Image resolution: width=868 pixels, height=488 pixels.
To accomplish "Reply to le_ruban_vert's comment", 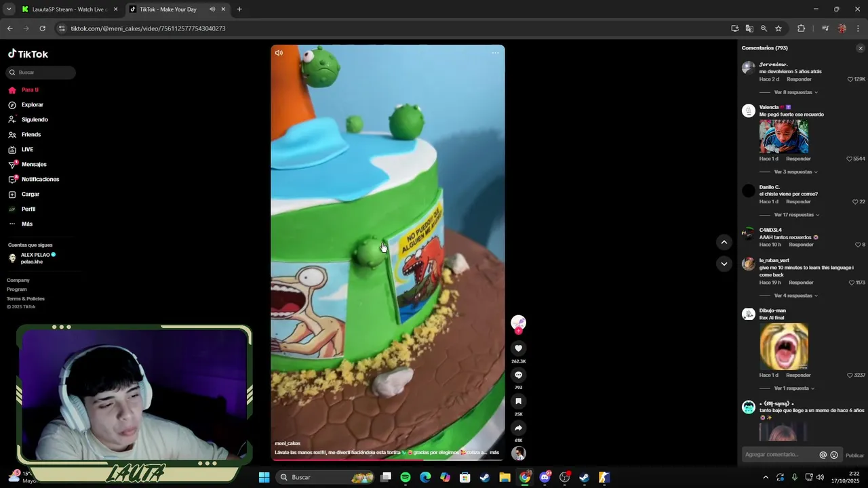I will coord(801,283).
